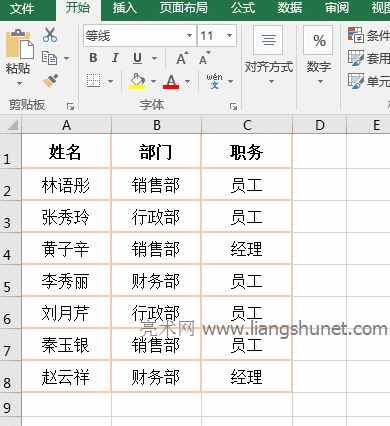This screenshot has width=390, height=426.
Task: Increase font size with large A
Action: pos(182,58)
